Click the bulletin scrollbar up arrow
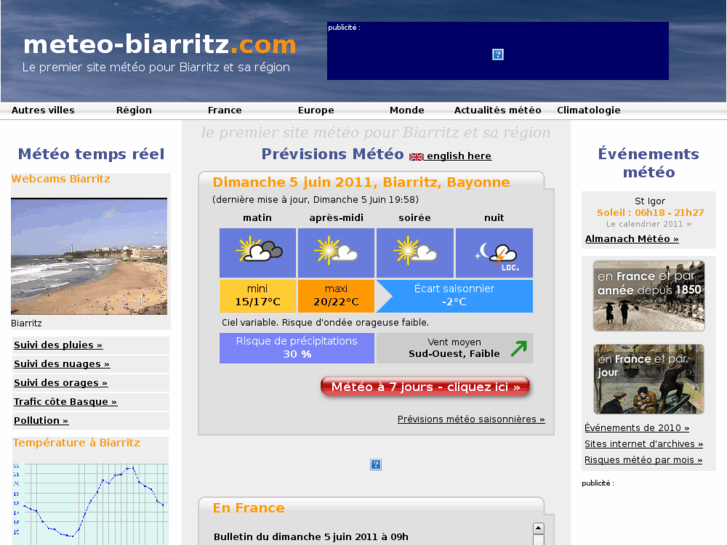The width and height of the screenshot is (727, 545). click(538, 528)
